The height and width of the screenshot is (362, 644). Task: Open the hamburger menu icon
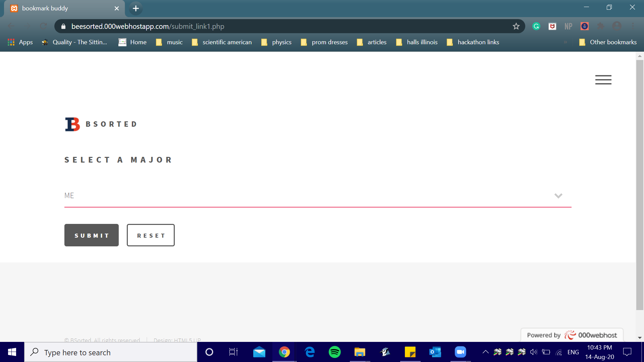click(x=603, y=80)
